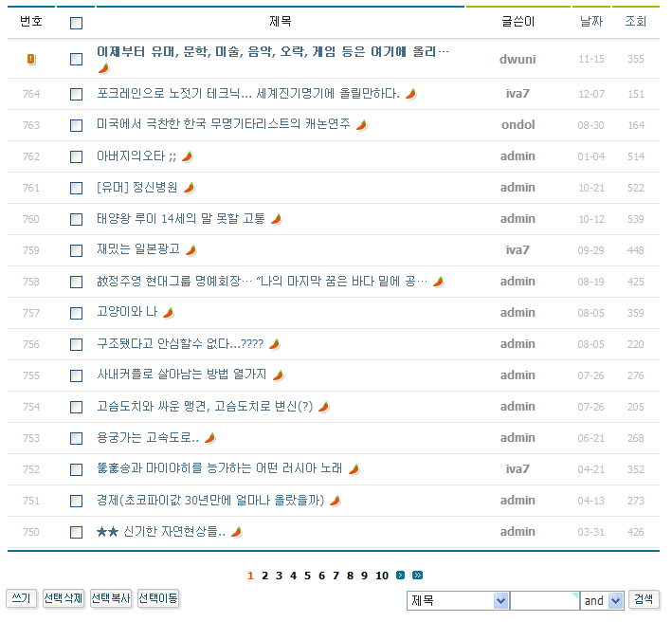Screen dimensions: 672x622
Task: Click the notice icon in the first row
Action: click(x=31, y=59)
